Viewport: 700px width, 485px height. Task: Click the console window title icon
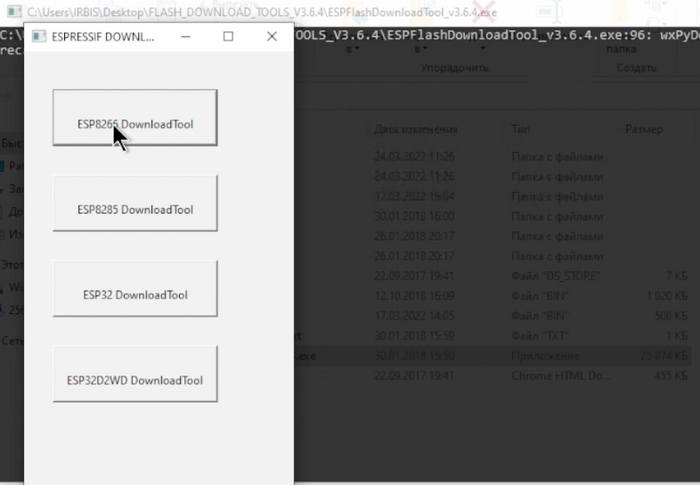point(14,12)
